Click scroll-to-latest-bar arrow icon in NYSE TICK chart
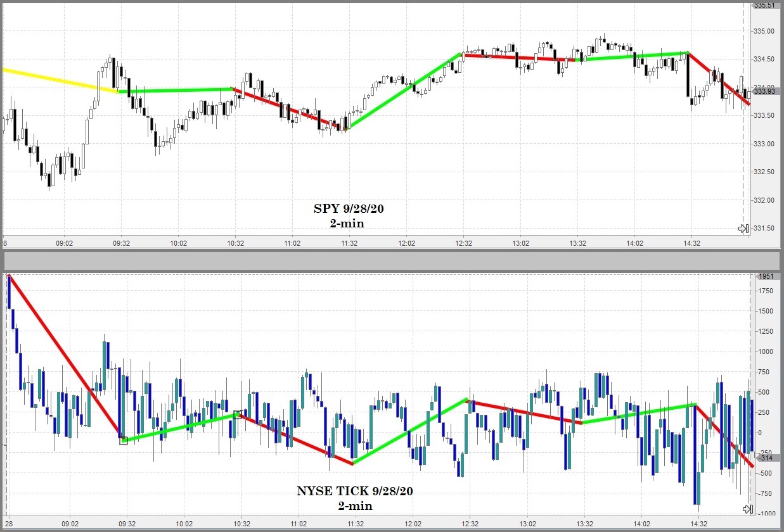This screenshot has height=532, width=784. pyautogui.click(x=747, y=509)
